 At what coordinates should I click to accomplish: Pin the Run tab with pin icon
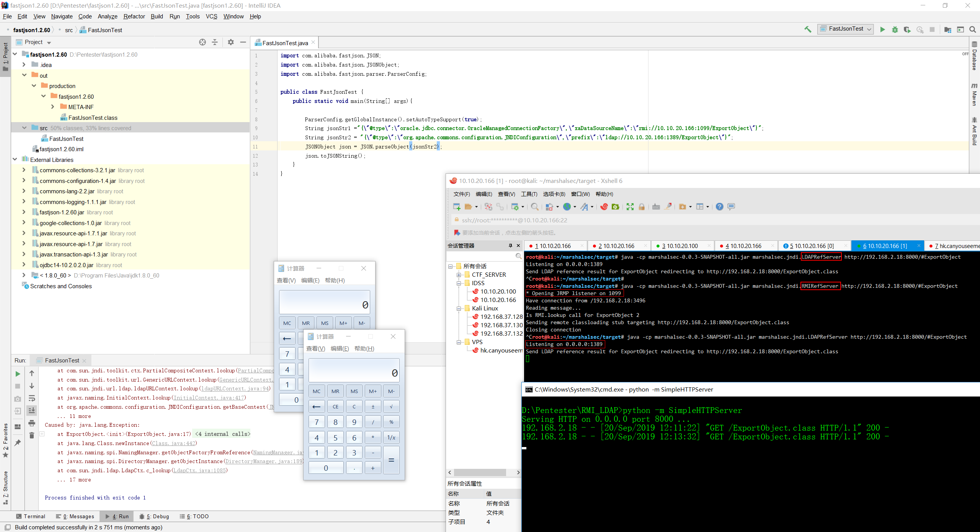(18, 442)
